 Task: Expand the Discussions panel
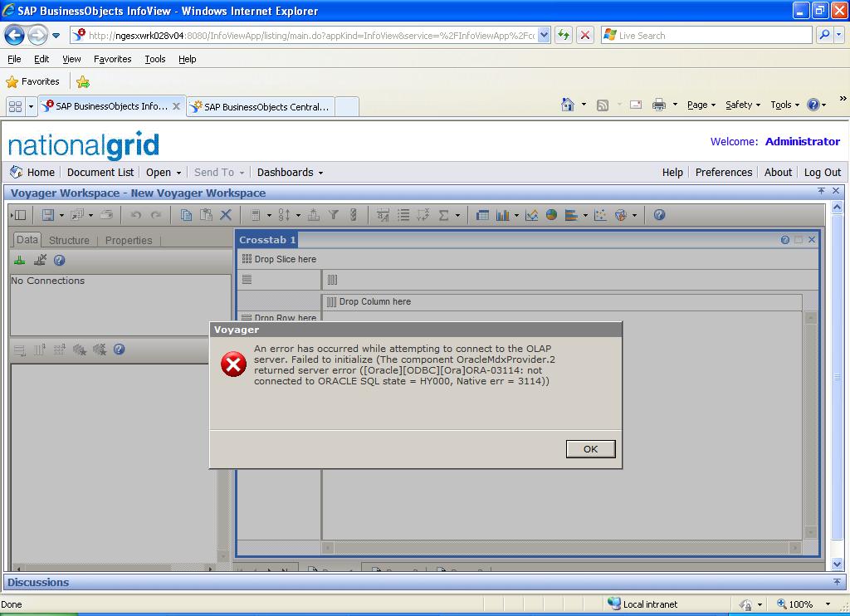pyautogui.click(x=837, y=582)
